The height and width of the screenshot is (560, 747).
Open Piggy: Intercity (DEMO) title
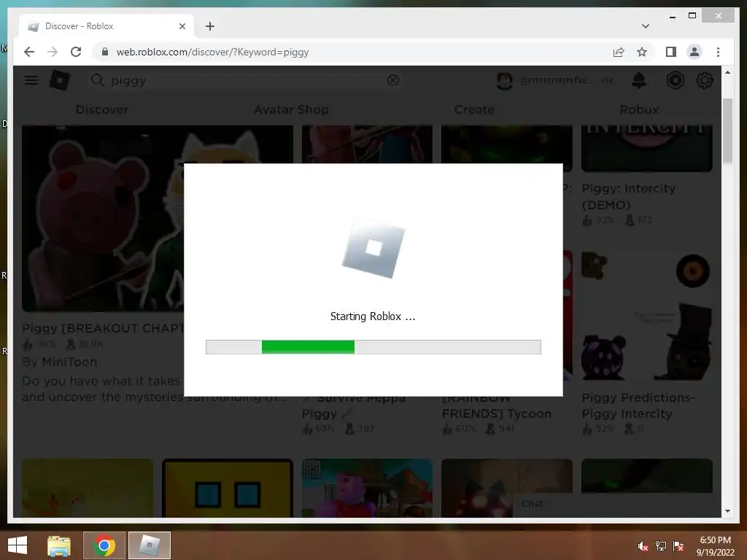(x=628, y=196)
